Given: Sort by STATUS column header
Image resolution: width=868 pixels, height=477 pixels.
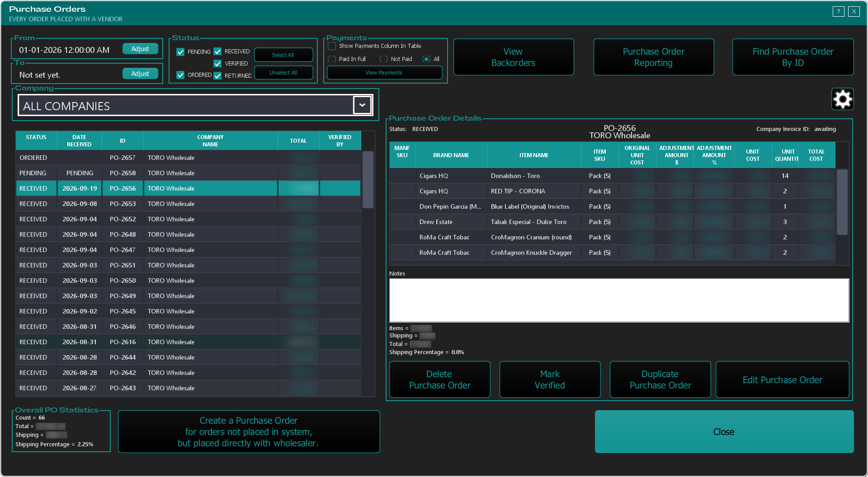Looking at the screenshot, I should 36,140.
